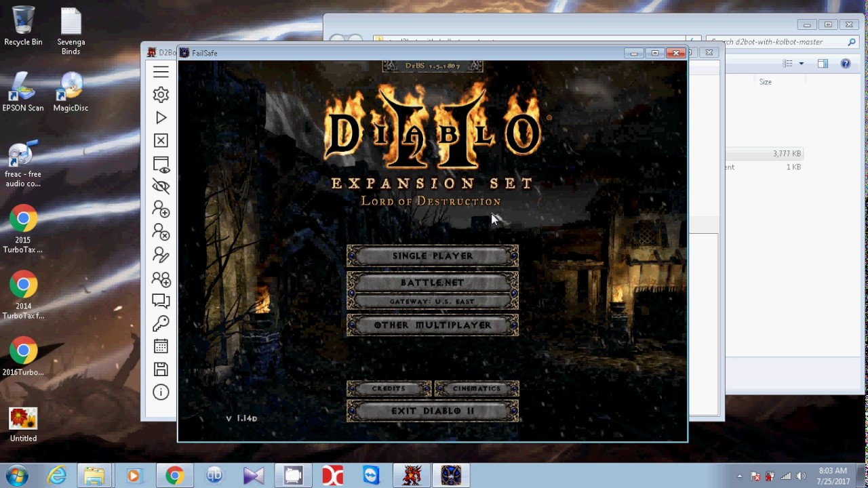
Task: Open the Windows Start menu
Action: (x=16, y=476)
